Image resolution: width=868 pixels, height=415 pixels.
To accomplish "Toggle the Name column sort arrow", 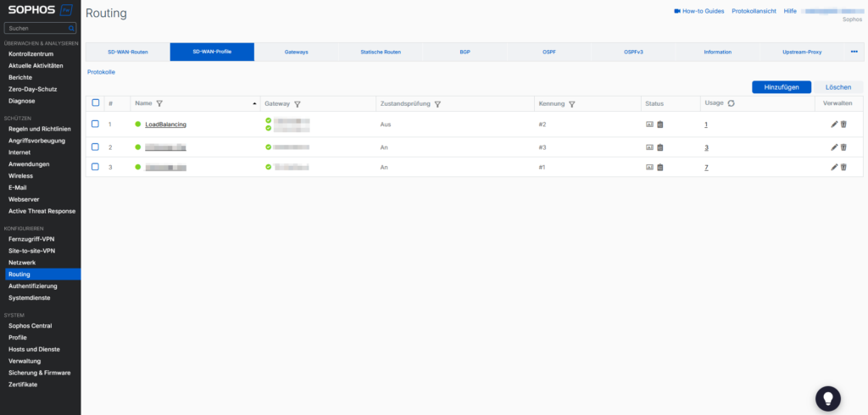I will 255,103.
